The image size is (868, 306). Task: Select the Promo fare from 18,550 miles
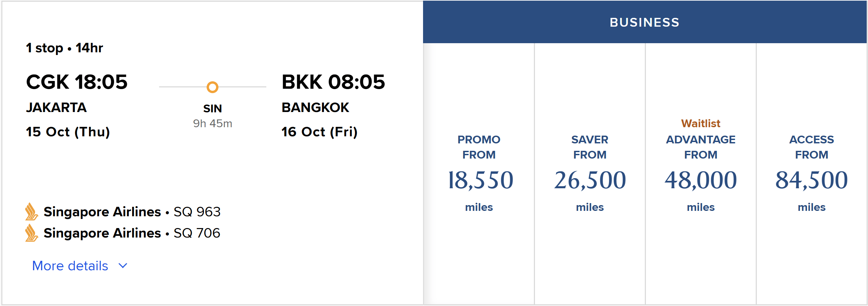(479, 174)
